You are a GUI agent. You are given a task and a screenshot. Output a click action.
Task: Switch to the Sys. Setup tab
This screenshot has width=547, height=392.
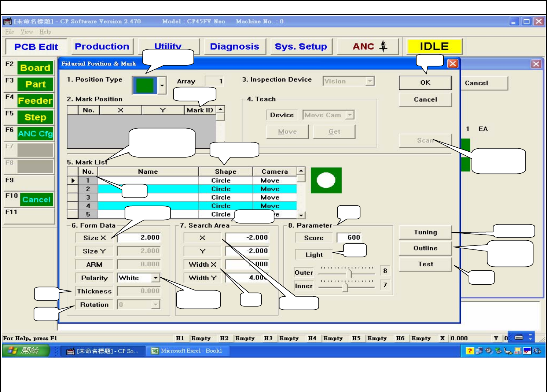coord(301,47)
